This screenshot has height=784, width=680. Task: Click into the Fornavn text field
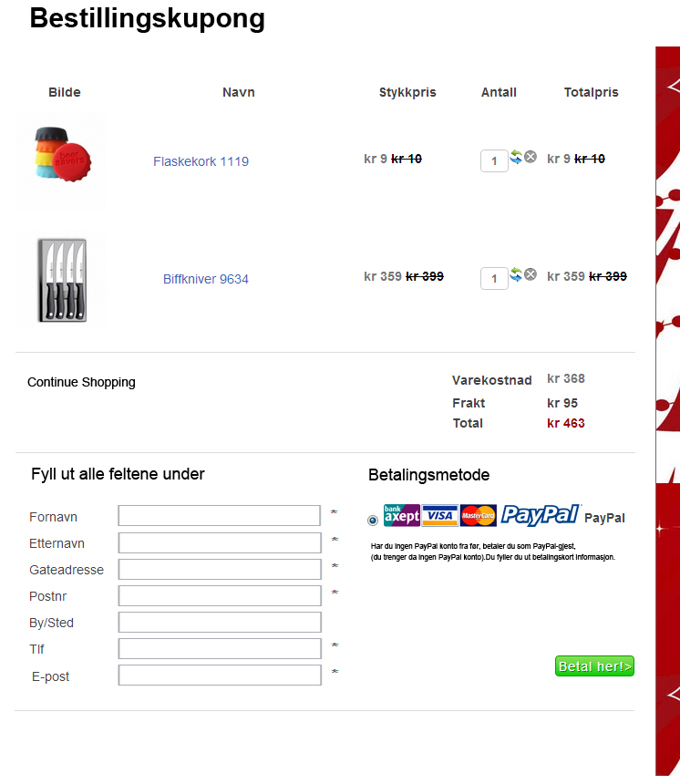pyautogui.click(x=220, y=515)
